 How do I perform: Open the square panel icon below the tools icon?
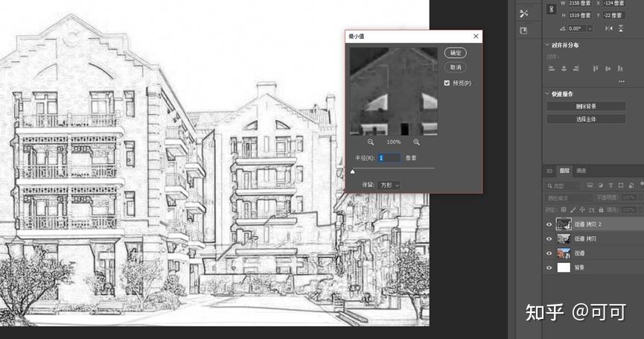click(x=523, y=31)
